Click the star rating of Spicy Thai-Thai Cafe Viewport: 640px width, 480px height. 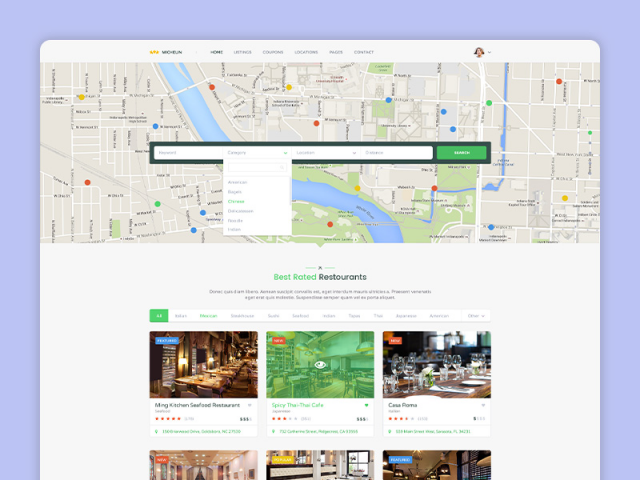pos(284,419)
